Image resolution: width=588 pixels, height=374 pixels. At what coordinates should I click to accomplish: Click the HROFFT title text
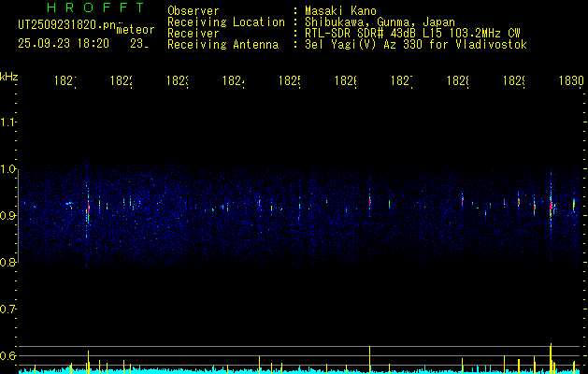[x=96, y=7]
